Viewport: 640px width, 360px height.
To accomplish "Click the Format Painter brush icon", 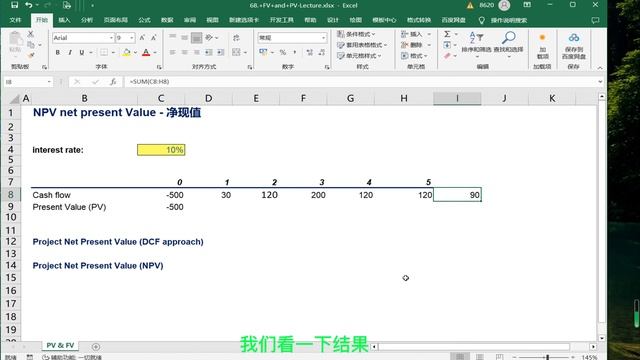I will [31, 55].
